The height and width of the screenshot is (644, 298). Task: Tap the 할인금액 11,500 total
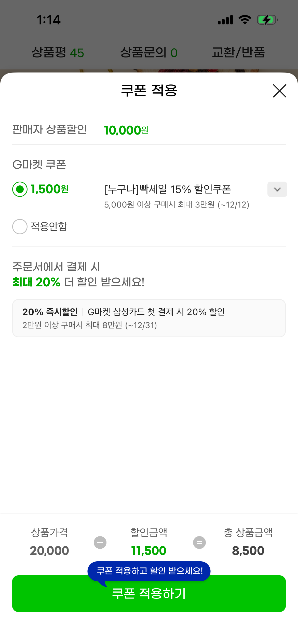click(x=149, y=551)
